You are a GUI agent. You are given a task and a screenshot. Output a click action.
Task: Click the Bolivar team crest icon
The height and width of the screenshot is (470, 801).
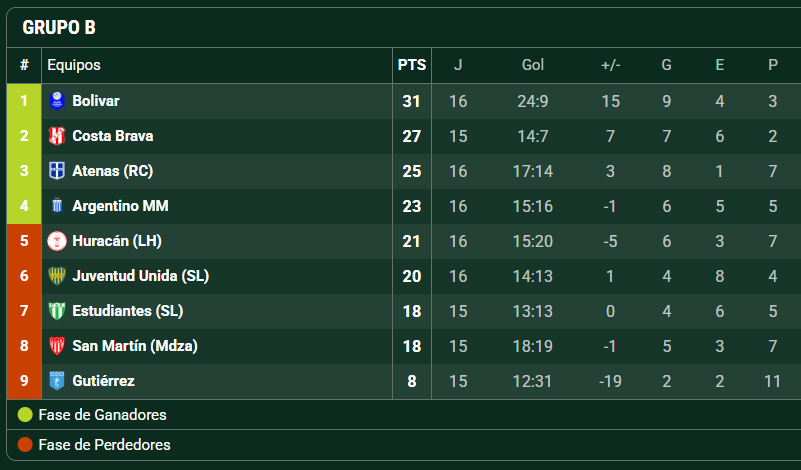tap(57, 101)
